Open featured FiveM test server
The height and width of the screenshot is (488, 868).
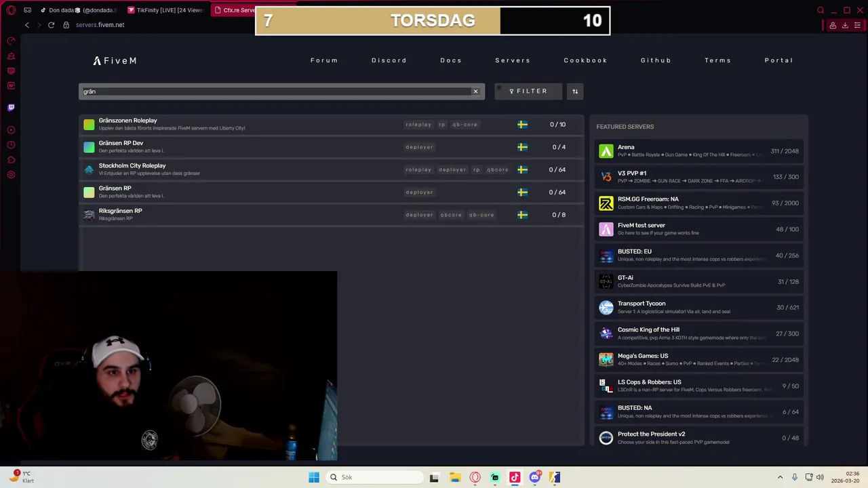pos(699,229)
